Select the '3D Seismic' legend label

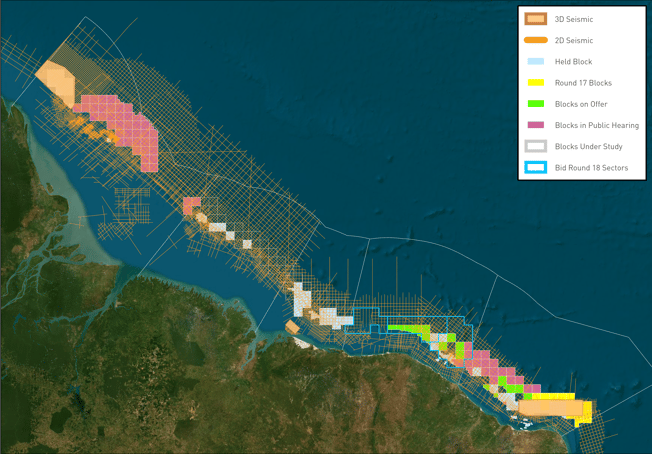(x=574, y=19)
